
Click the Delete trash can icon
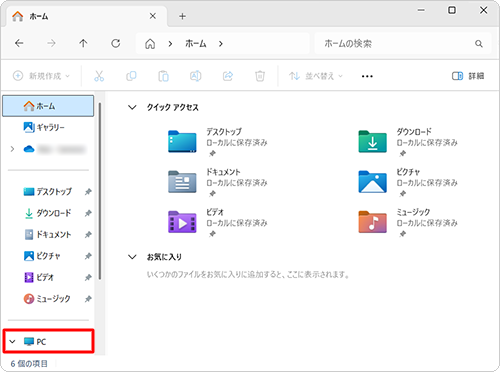tap(260, 76)
